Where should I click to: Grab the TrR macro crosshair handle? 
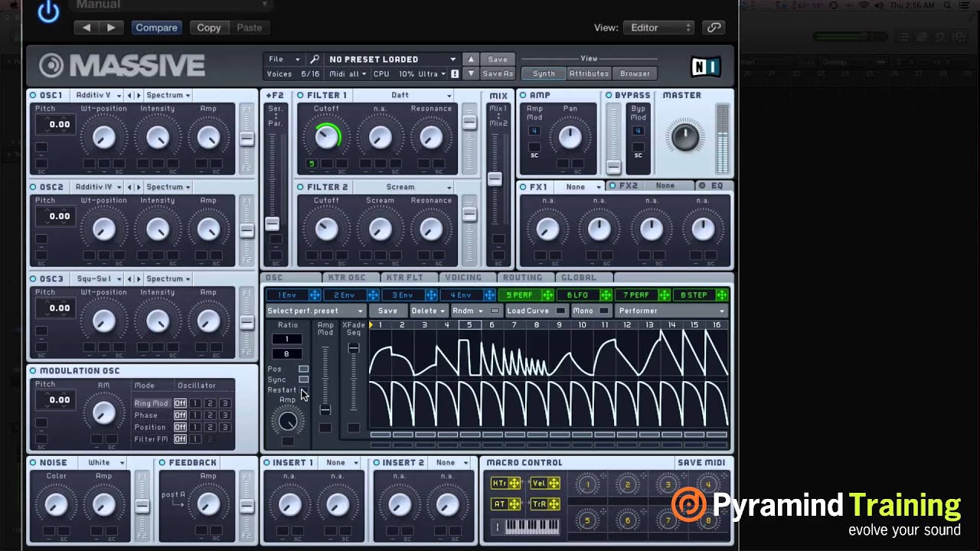click(553, 504)
